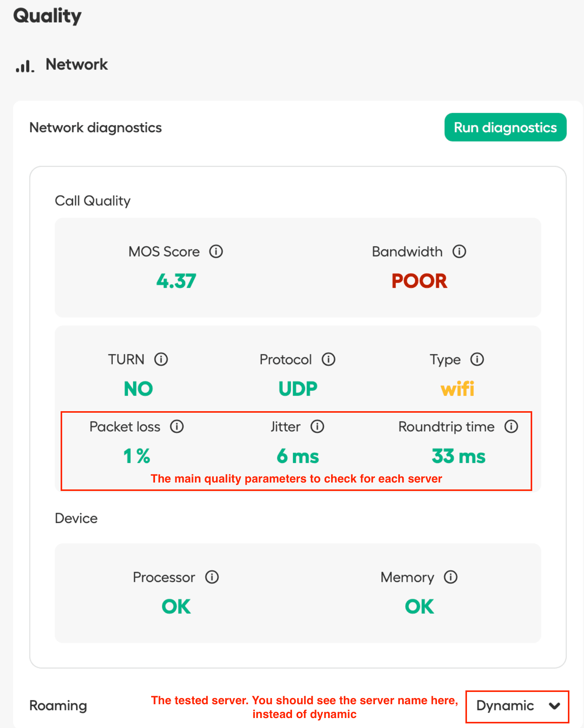This screenshot has height=728, width=584.
Task: Click the Roaming dropdown chevron arrow
Action: (554, 706)
